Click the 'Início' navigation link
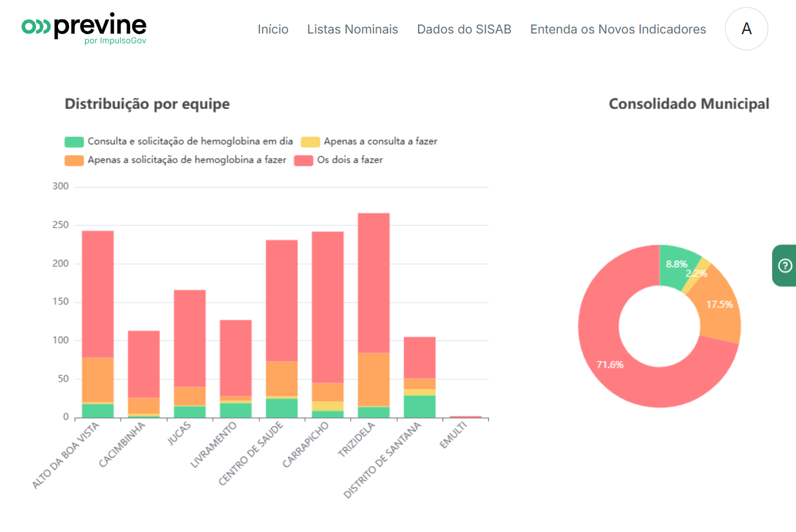The width and height of the screenshot is (796, 532). [x=273, y=29]
